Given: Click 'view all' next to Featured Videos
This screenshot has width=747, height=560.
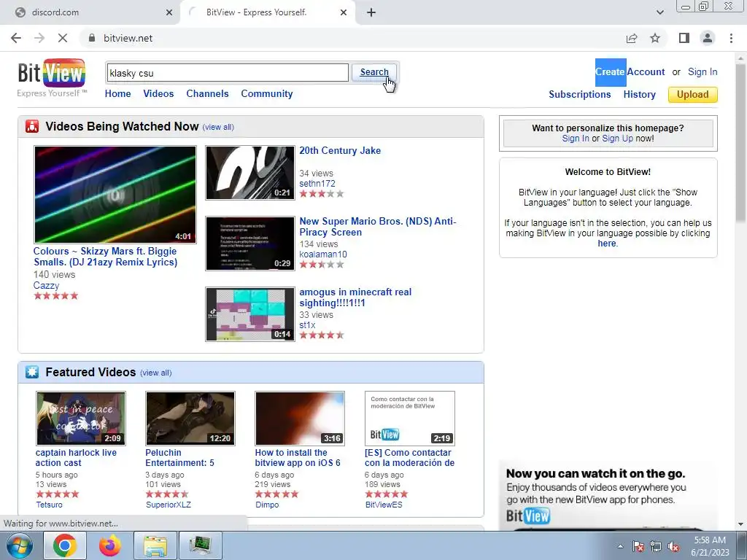Looking at the screenshot, I should (x=156, y=373).
